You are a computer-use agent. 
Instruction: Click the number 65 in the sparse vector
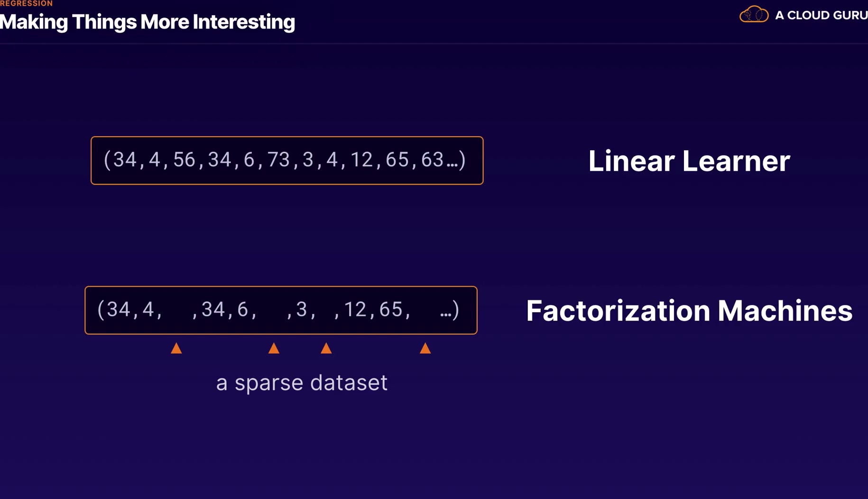point(391,310)
